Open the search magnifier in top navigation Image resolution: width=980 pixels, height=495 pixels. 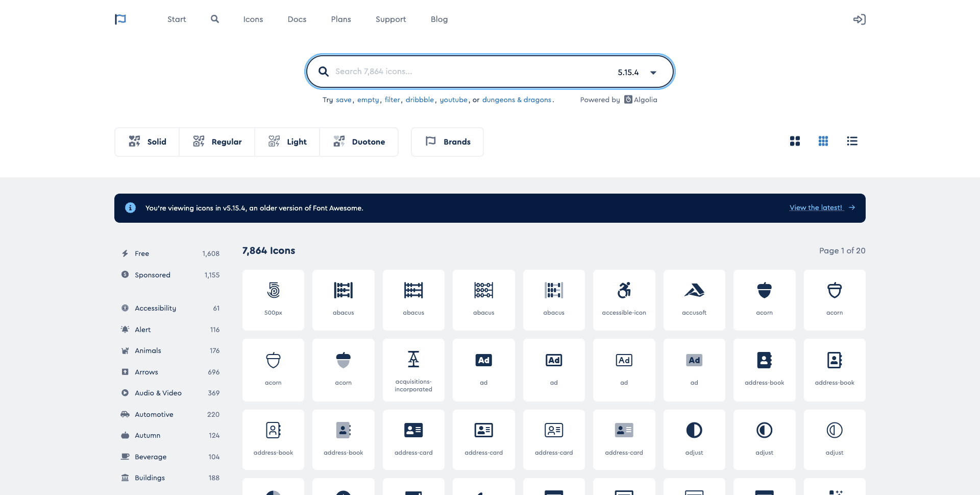tap(215, 19)
